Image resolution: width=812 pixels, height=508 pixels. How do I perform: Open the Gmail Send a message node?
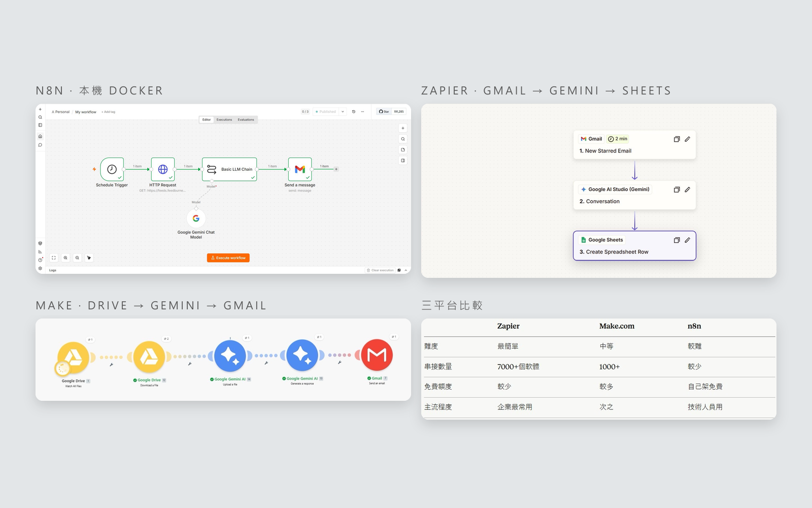click(300, 169)
